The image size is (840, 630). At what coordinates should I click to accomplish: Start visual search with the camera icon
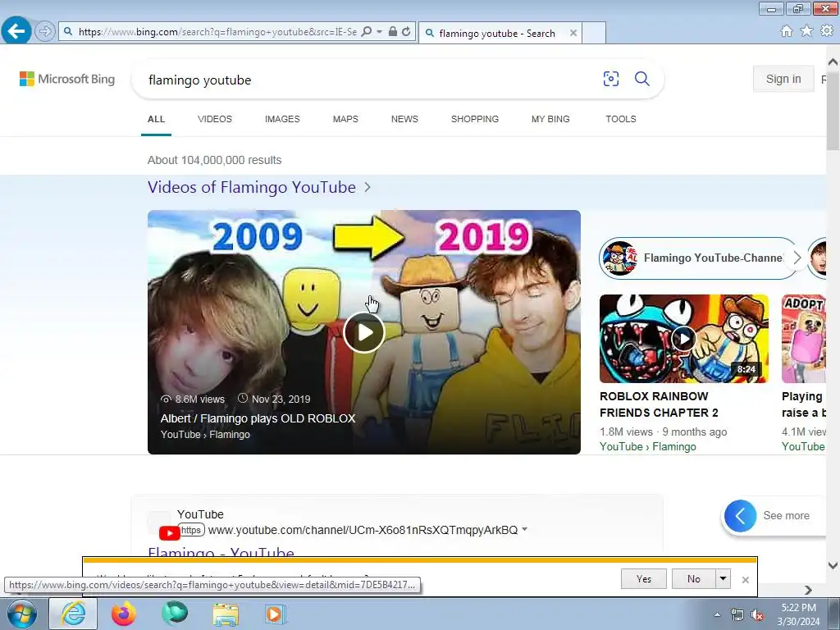tap(610, 79)
